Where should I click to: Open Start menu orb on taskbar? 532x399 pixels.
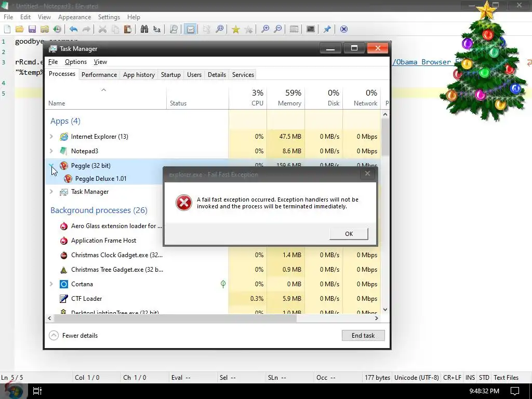(13, 391)
